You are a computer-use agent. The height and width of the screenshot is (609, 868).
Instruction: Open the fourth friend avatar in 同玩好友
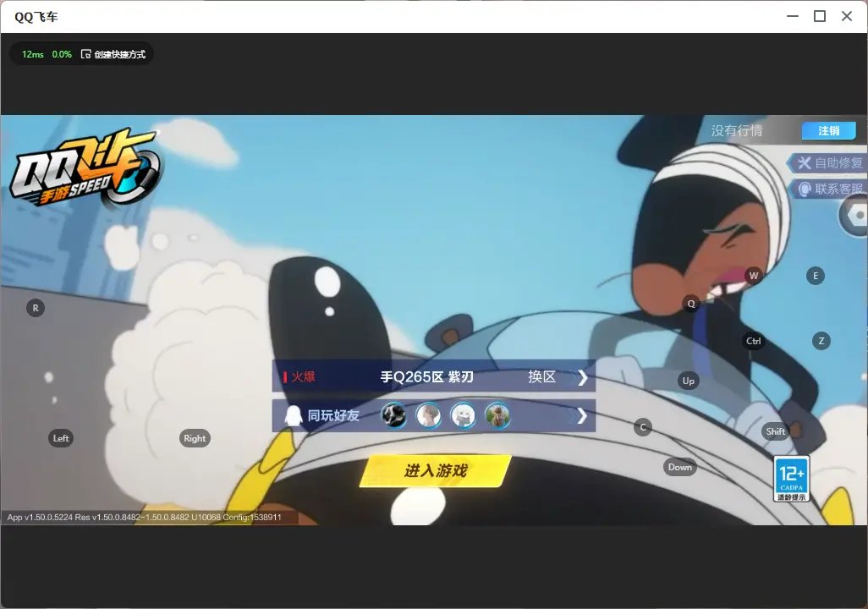(497, 415)
